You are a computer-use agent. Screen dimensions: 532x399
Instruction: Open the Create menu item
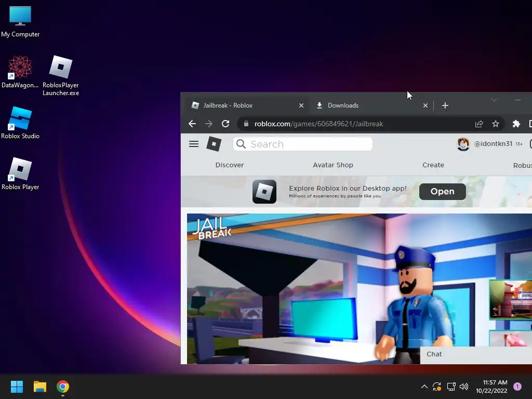tap(433, 165)
